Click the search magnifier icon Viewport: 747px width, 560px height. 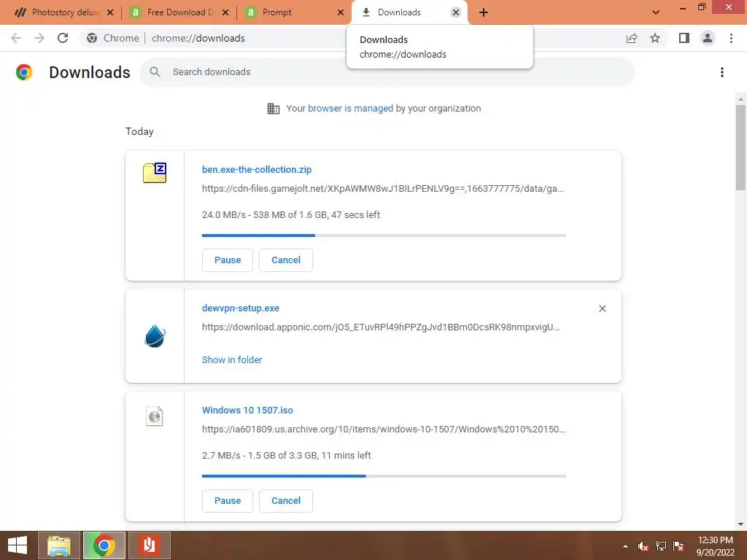point(155,72)
